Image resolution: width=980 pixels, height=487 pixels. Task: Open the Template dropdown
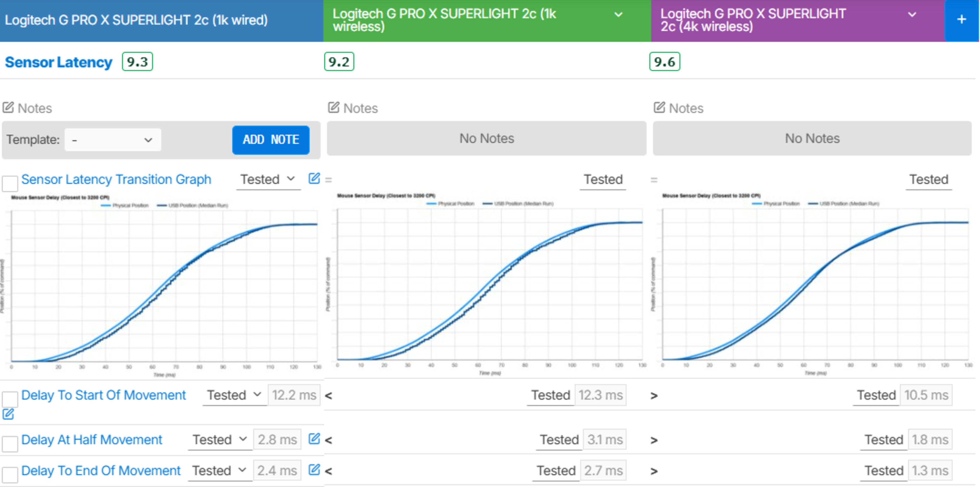(113, 140)
